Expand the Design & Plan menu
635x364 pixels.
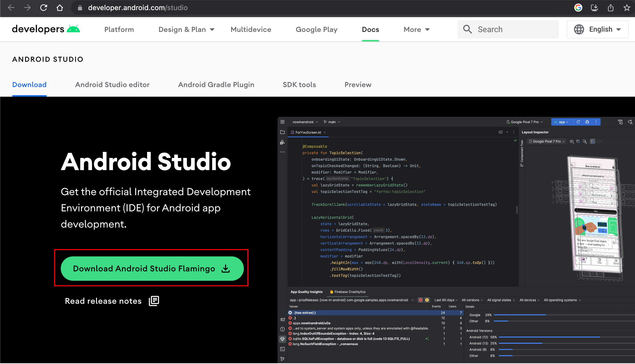coord(186,29)
